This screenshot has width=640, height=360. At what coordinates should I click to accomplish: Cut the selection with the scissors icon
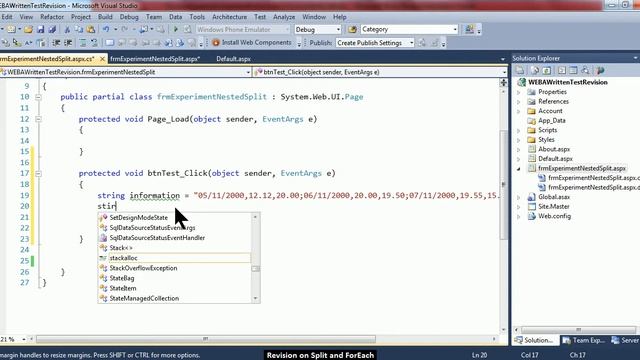67,29
